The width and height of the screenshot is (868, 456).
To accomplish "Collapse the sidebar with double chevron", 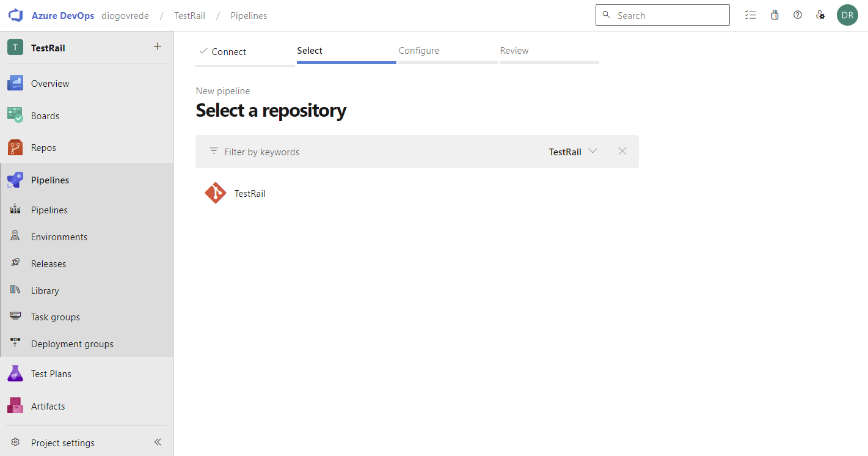I will [158, 443].
